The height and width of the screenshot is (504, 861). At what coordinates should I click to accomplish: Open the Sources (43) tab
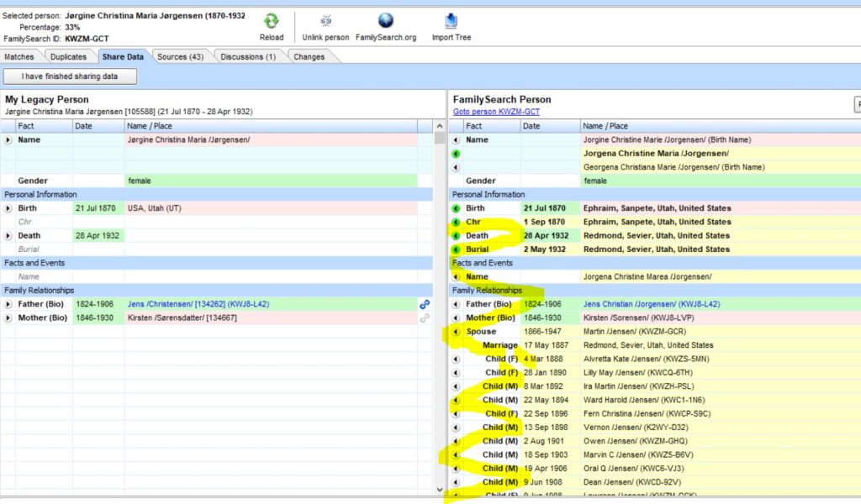click(180, 56)
